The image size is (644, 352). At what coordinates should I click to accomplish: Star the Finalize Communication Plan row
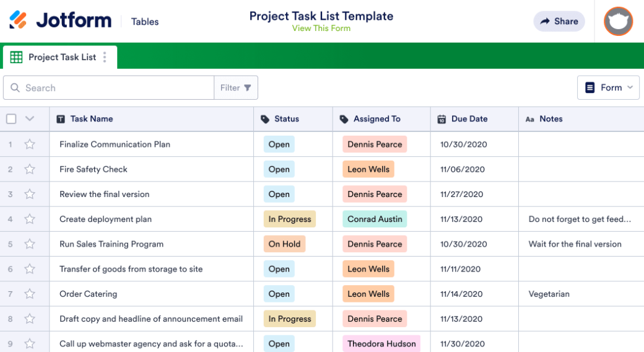30,144
